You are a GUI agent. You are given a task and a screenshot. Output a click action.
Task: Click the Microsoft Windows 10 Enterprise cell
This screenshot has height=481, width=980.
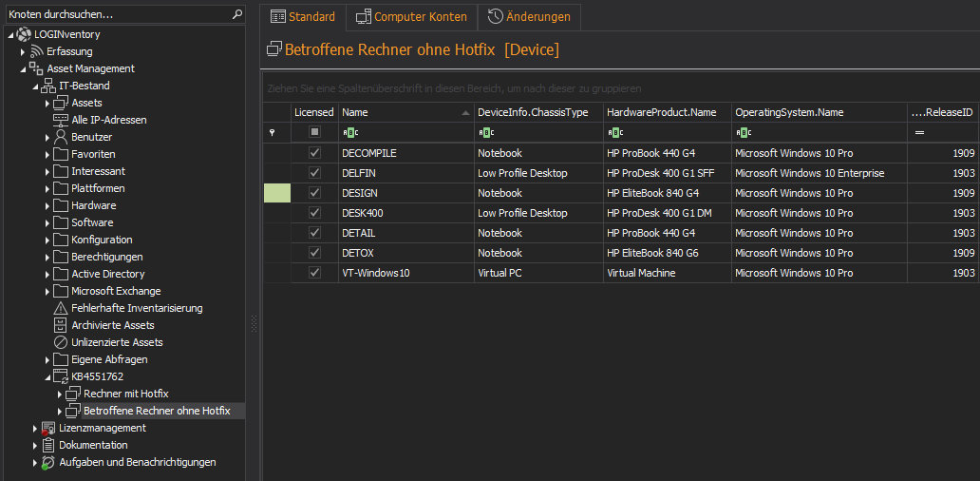point(820,173)
